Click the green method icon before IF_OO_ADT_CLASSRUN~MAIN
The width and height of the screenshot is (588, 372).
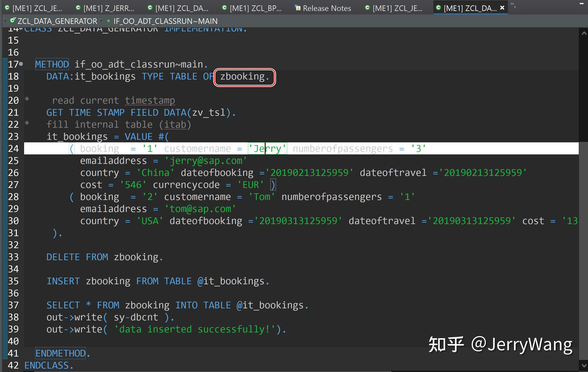click(x=108, y=21)
